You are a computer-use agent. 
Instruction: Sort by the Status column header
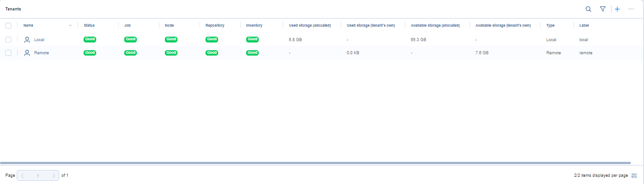(x=89, y=26)
